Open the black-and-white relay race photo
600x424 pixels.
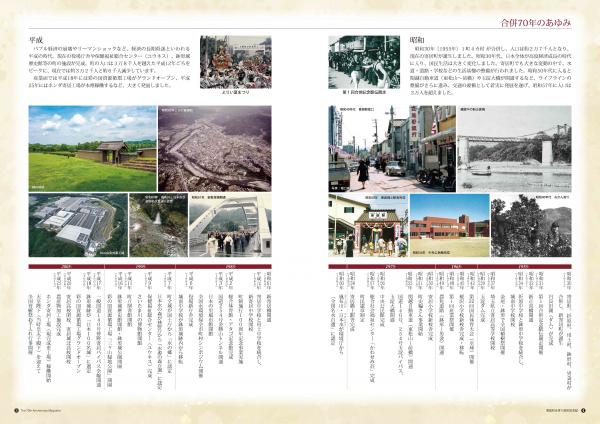tap(364, 62)
